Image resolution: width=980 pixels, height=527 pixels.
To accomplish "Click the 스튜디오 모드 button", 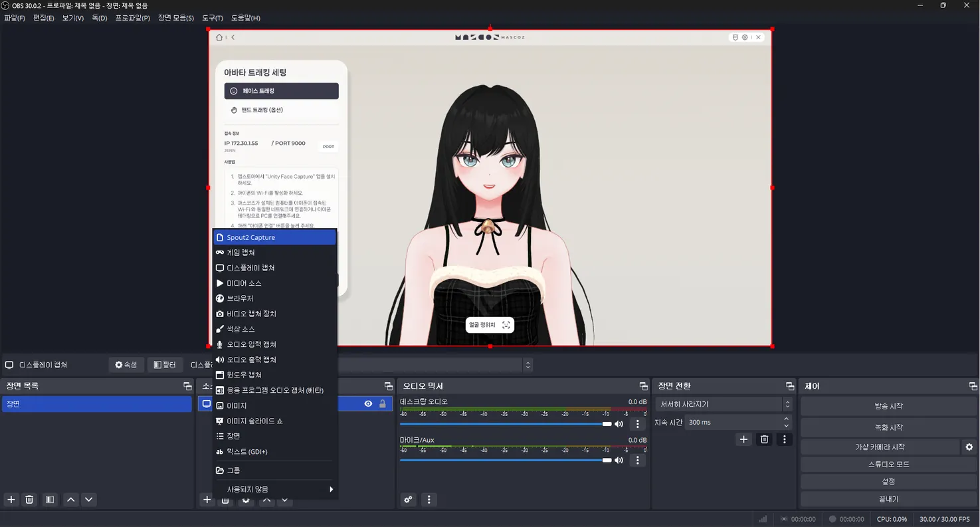I will coord(888,465).
